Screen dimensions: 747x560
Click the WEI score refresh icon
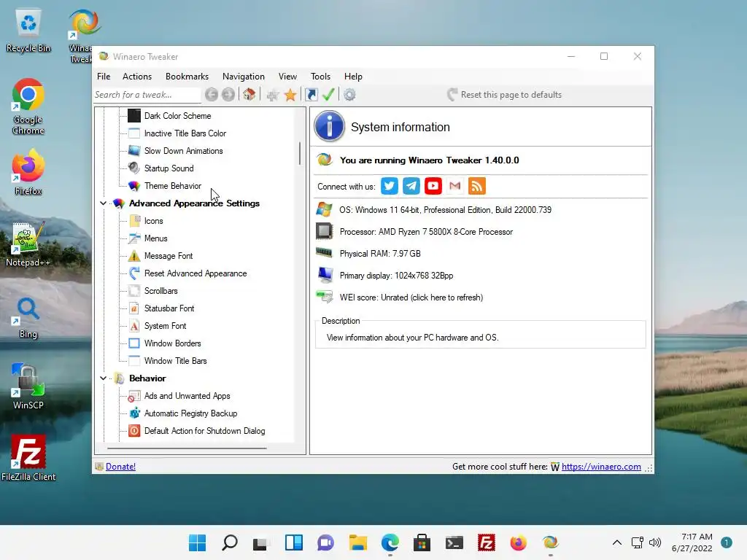click(x=325, y=297)
